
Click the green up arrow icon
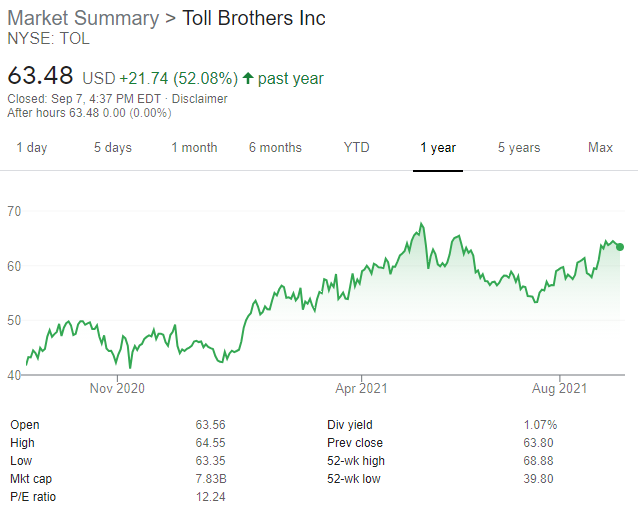(247, 78)
